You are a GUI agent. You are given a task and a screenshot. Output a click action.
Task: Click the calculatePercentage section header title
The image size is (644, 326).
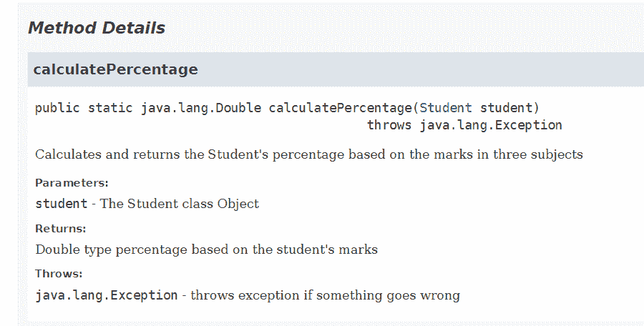click(x=115, y=69)
